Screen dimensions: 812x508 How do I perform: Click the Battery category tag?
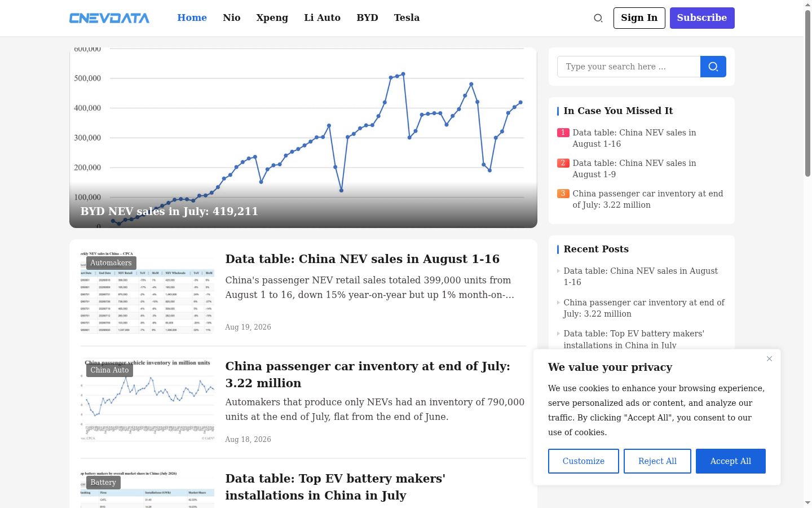point(103,483)
